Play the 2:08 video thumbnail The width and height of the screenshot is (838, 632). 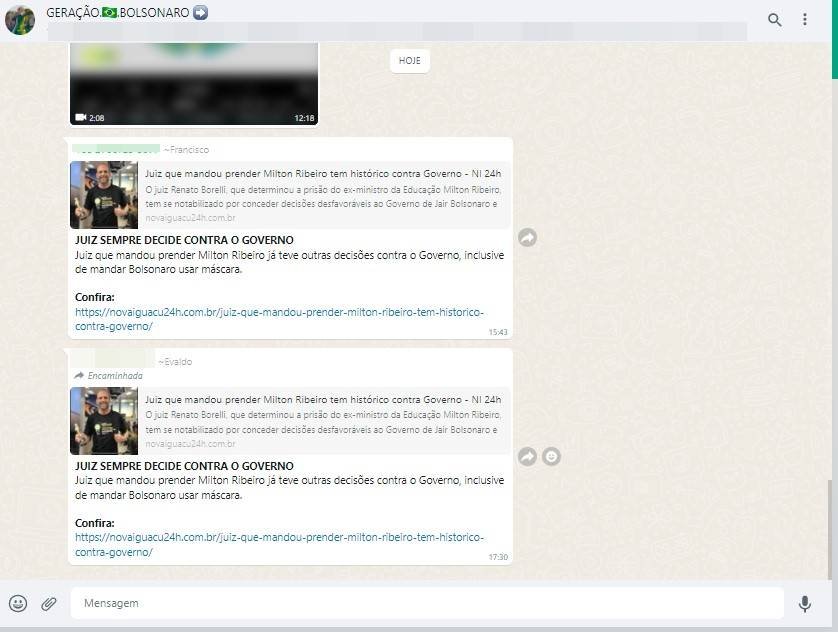(x=194, y=84)
